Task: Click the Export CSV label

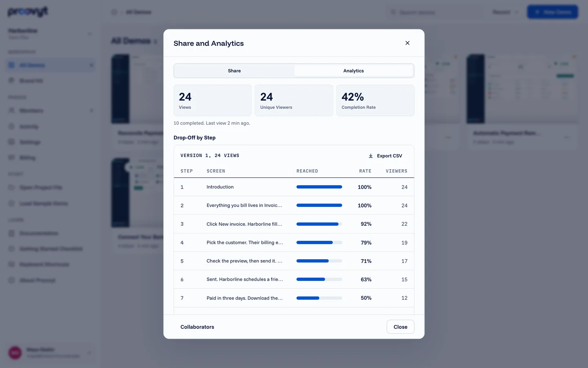Action: (390, 156)
